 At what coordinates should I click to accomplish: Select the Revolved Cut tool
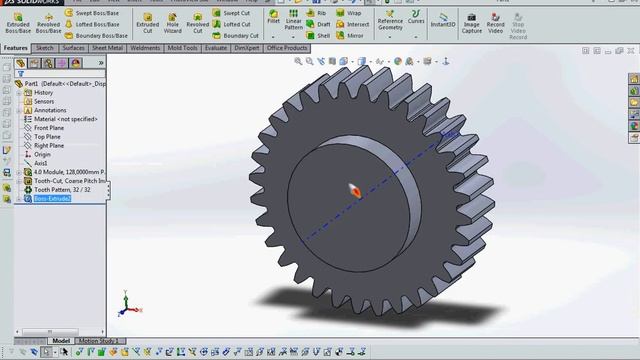(198, 22)
